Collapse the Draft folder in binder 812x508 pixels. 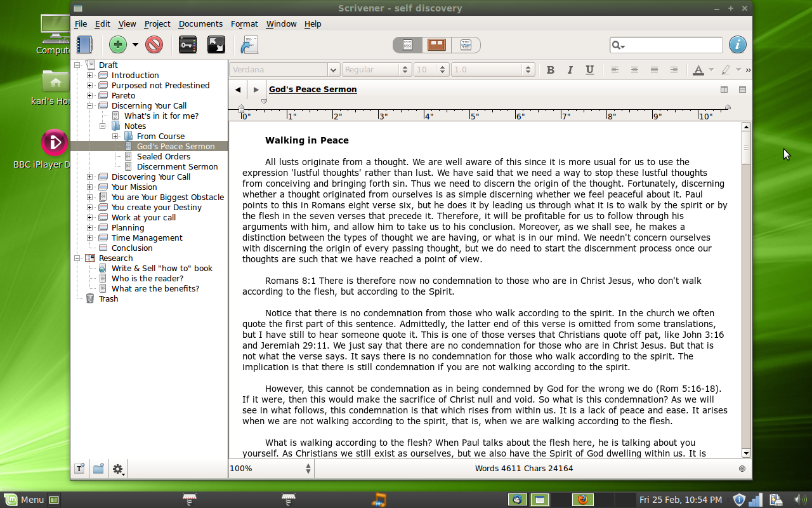77,65
